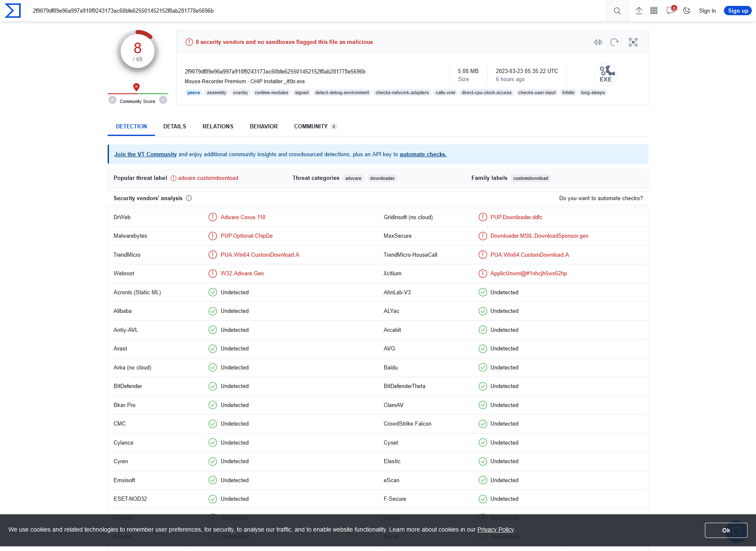Click the direct-cpu-clock-access tag
The width and height of the screenshot is (756, 551).
487,93
